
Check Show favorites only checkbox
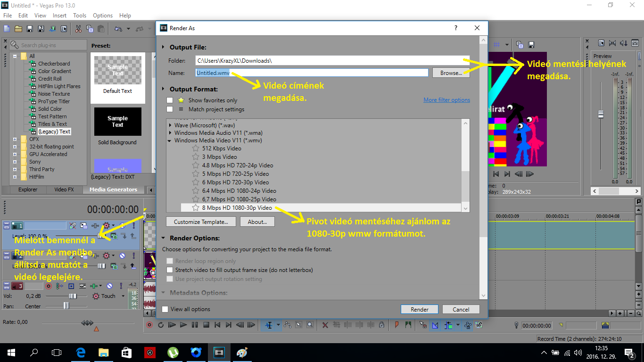[x=170, y=100]
